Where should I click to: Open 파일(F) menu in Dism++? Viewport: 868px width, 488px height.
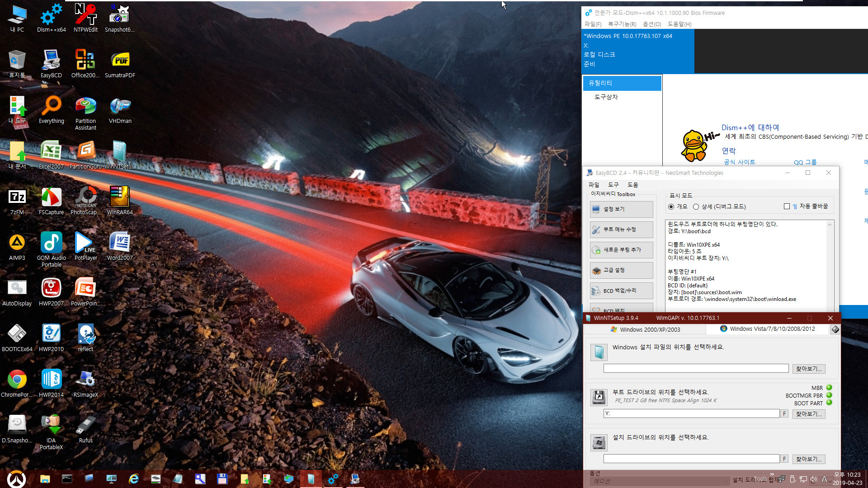pyautogui.click(x=593, y=24)
